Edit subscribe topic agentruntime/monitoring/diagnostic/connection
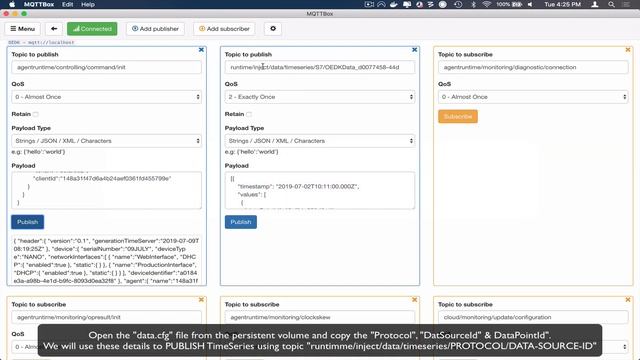640x360 pixels. (x=533, y=67)
